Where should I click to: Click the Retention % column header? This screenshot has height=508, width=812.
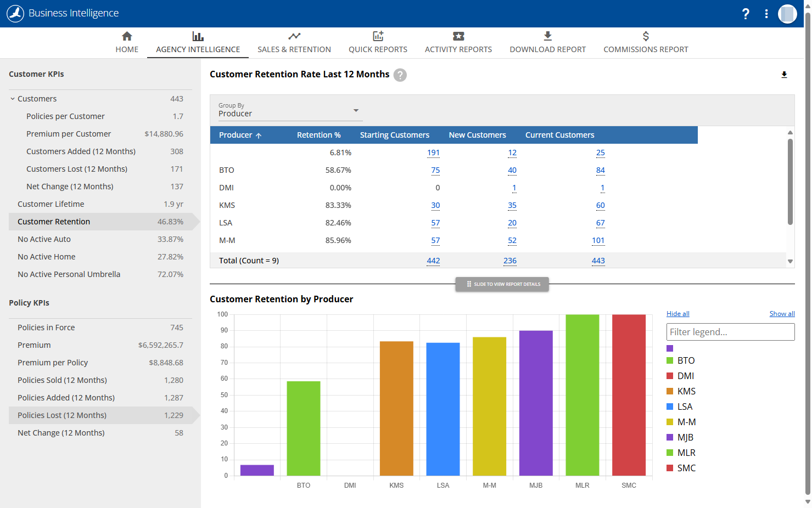318,135
